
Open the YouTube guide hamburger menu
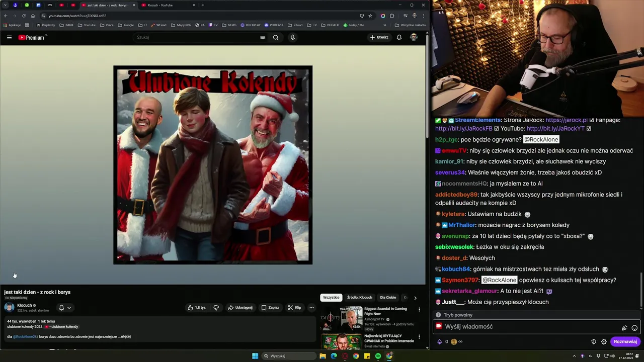pyautogui.click(x=9, y=37)
